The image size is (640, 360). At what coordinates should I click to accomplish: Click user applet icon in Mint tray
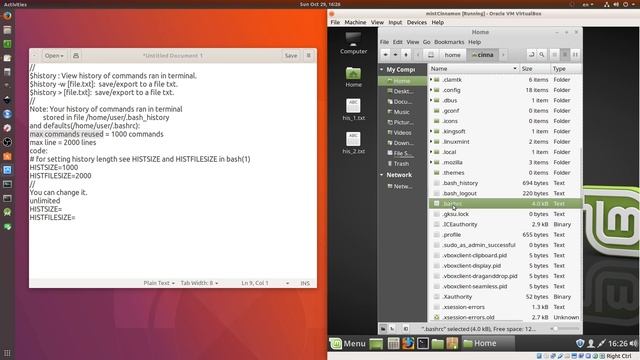[x=591, y=344]
